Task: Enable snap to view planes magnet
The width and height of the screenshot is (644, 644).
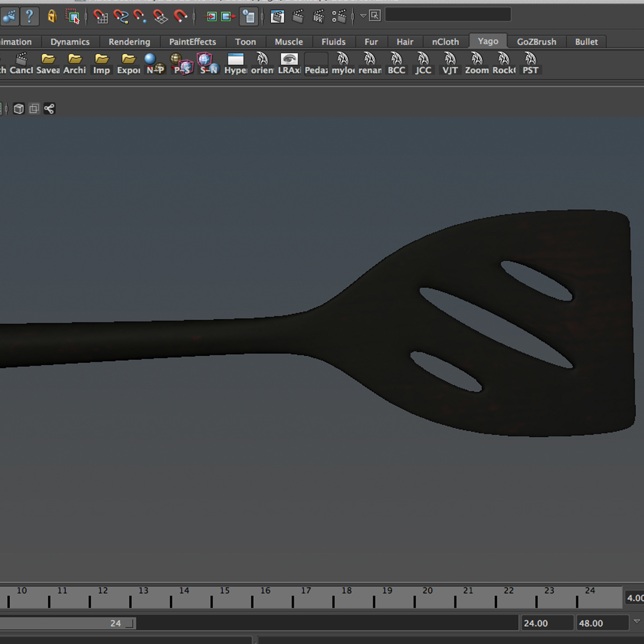Action: pyautogui.click(x=160, y=17)
